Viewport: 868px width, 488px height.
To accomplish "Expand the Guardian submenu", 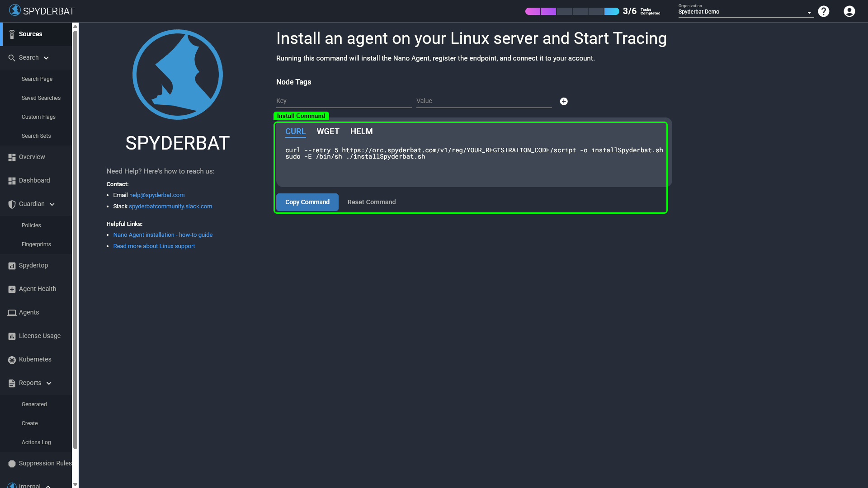I will click(x=52, y=204).
